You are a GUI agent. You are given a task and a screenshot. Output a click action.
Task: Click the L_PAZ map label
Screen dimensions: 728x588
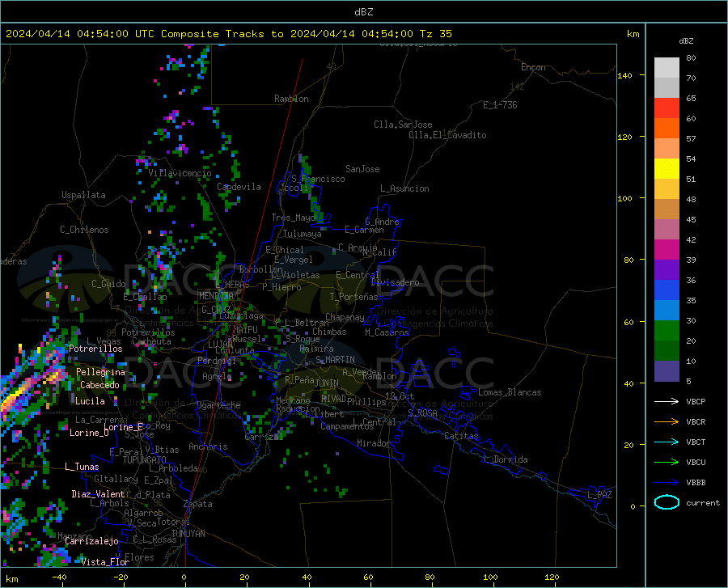(x=600, y=495)
